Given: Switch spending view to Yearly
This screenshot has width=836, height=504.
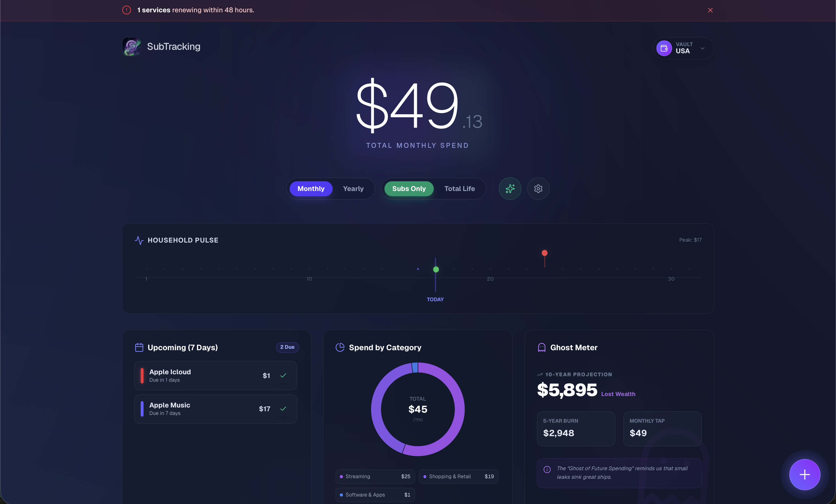Looking at the screenshot, I should [353, 189].
